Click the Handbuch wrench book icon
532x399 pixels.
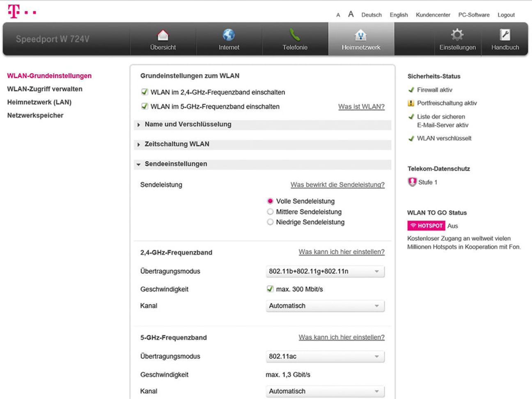[x=505, y=34]
